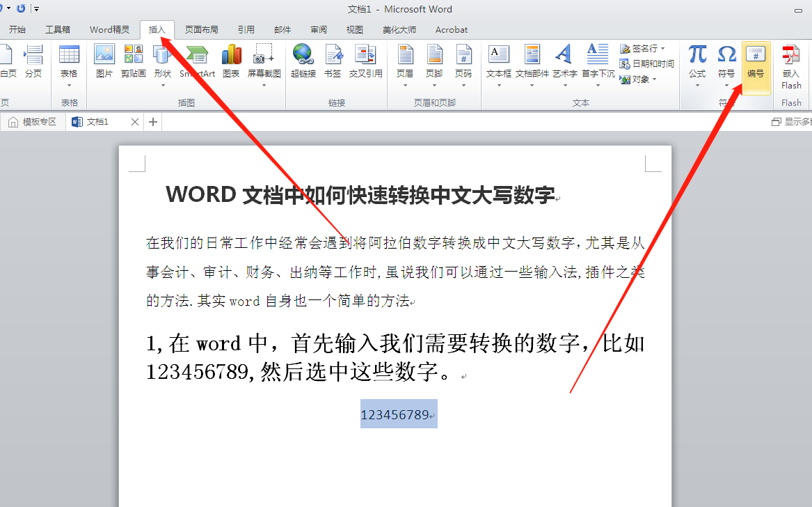Click the document title heading
This screenshot has width=812, height=507.
pyautogui.click(x=360, y=195)
